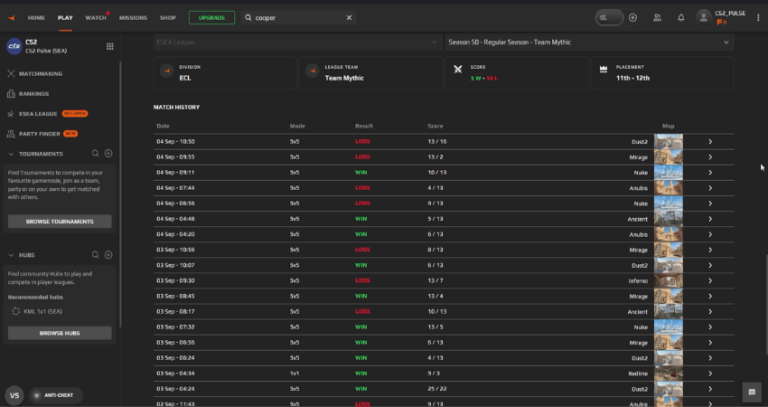Toggle the Anti-Cheat status button

point(55,394)
